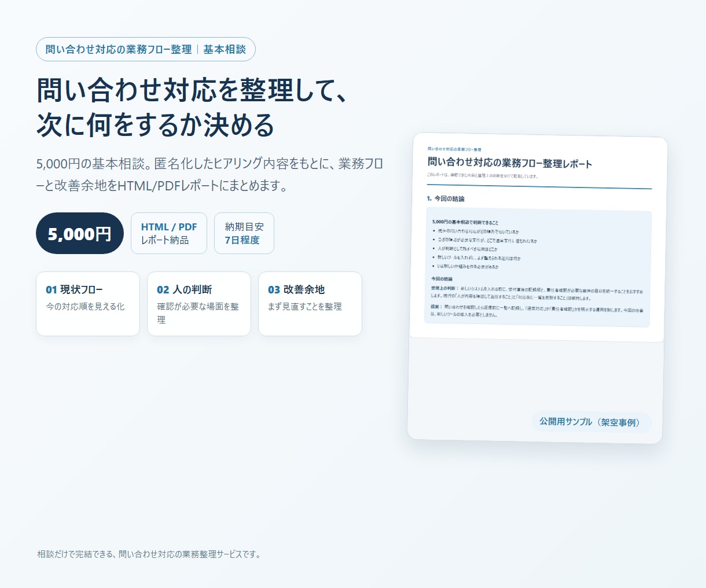The height and width of the screenshot is (588, 706).
Task: Click the headline line 次に何をするか決める
Action: coord(155,124)
